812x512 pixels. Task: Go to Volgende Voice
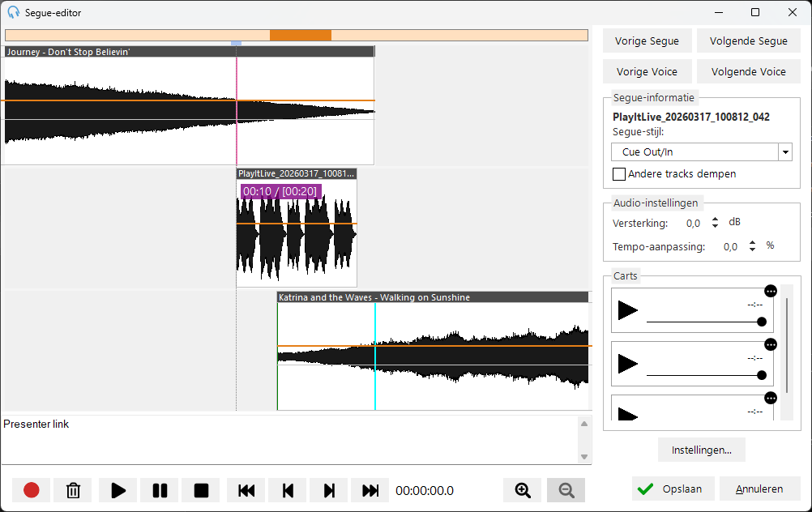pos(748,71)
